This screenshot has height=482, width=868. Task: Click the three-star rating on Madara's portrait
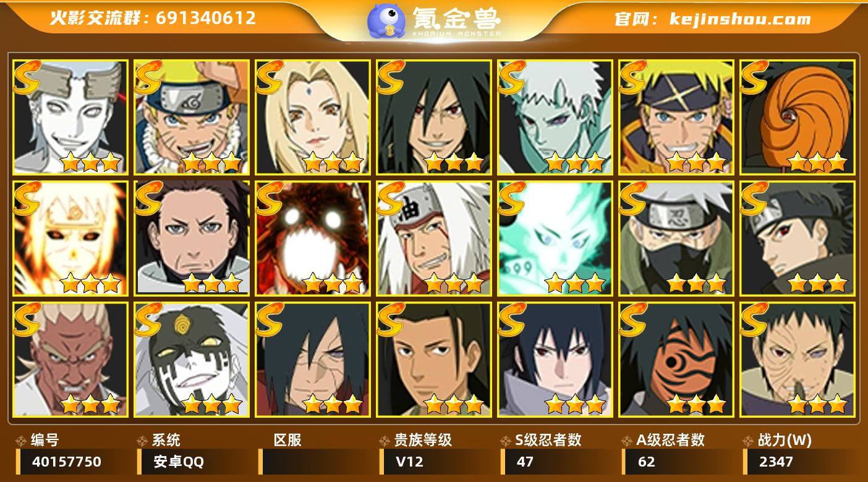[x=454, y=162]
